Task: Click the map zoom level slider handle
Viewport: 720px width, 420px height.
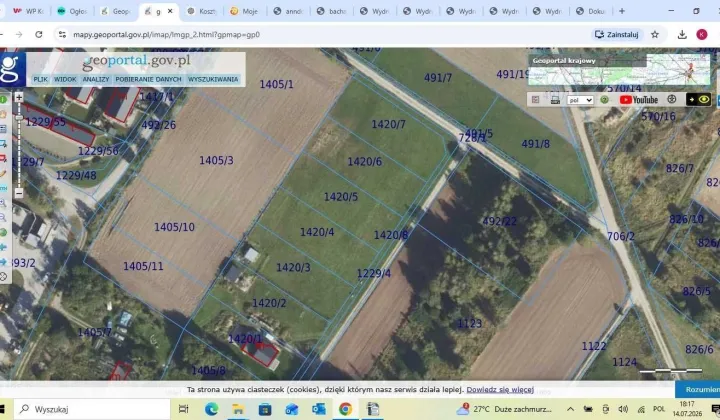Action: click(x=19, y=118)
